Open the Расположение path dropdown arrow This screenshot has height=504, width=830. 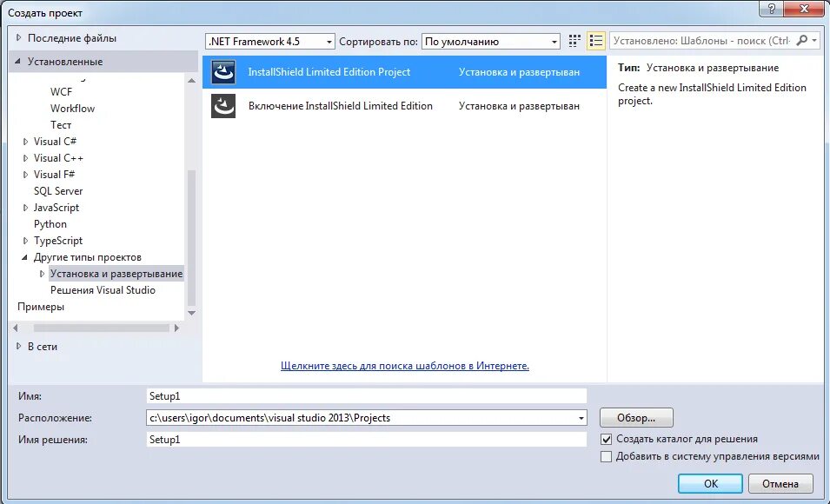click(x=581, y=418)
